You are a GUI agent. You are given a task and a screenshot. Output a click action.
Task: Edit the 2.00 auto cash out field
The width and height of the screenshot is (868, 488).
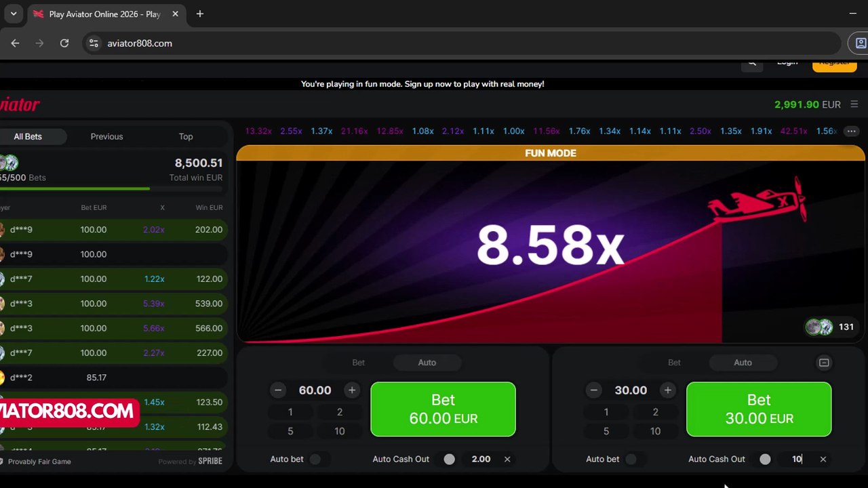tap(481, 459)
